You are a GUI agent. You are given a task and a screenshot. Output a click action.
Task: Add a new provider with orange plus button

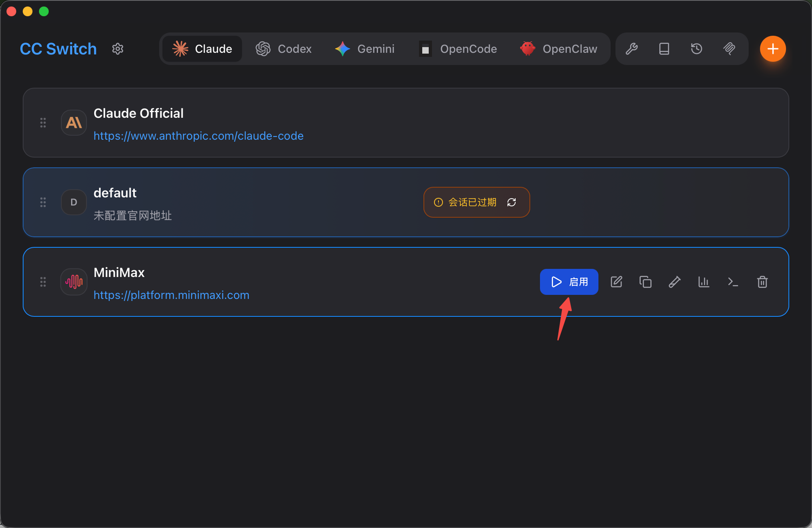click(773, 49)
